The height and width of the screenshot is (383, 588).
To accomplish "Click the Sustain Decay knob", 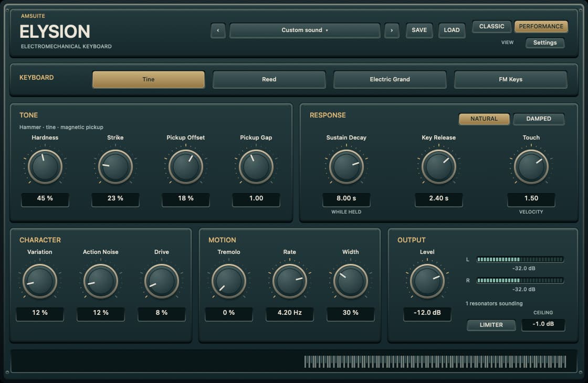I will point(346,167).
